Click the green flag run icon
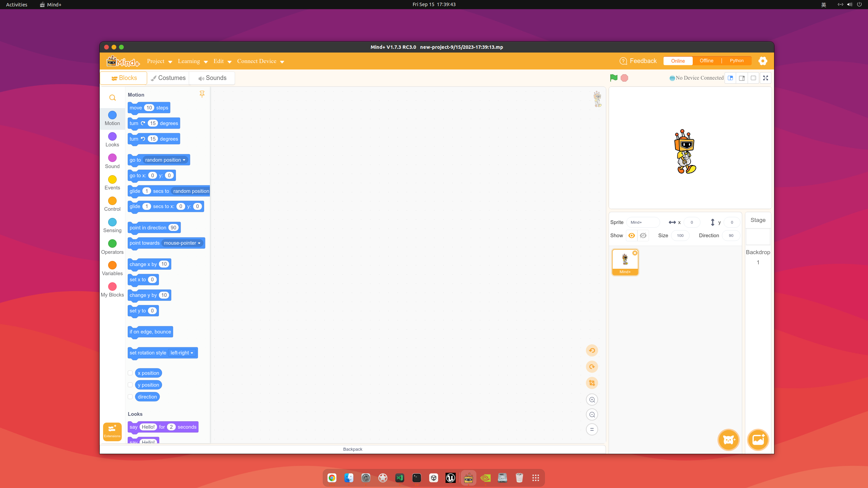This screenshot has width=868, height=488. click(x=613, y=78)
